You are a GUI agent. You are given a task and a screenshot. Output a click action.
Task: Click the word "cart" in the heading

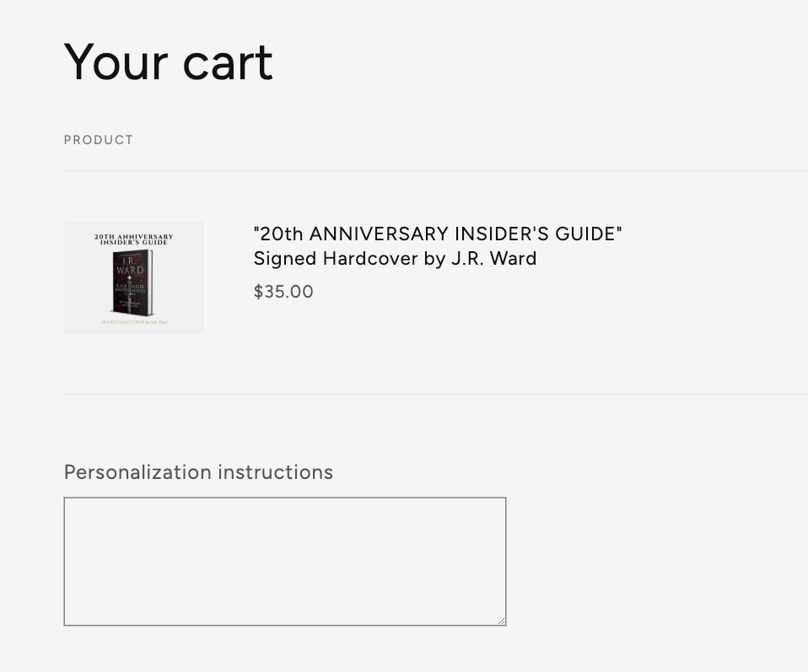tap(228, 62)
